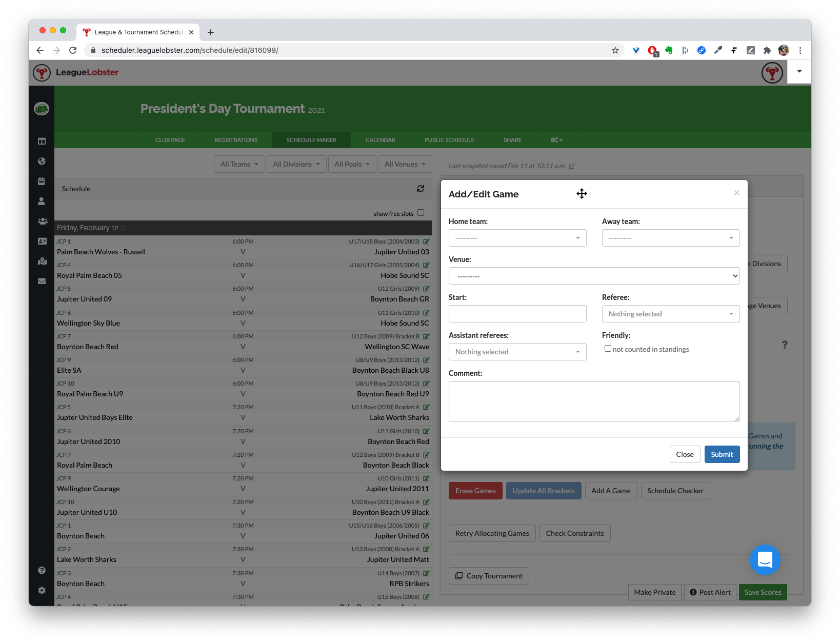Click settings gear icon in left sidebar
840x644 pixels.
tap(42, 590)
